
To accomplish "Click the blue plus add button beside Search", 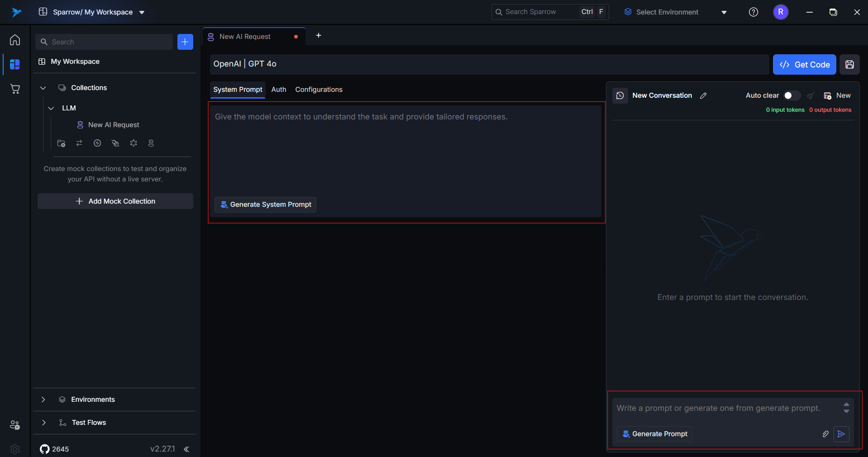I will point(185,42).
